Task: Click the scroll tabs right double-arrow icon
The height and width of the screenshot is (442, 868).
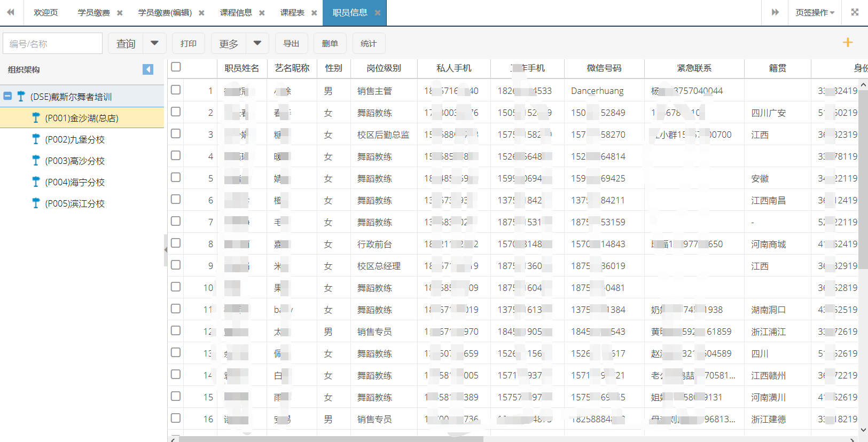Action: pyautogui.click(x=775, y=12)
